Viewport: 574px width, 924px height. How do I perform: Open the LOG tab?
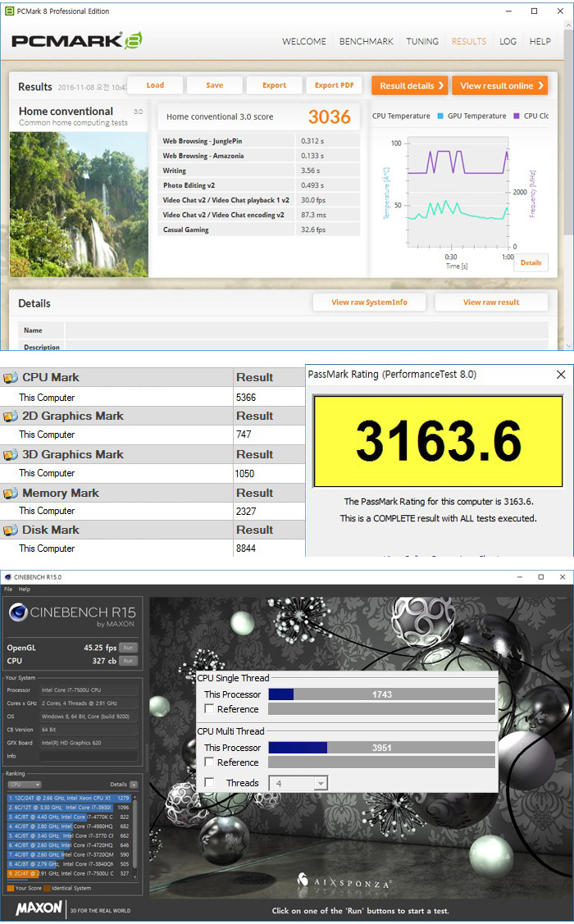(508, 41)
